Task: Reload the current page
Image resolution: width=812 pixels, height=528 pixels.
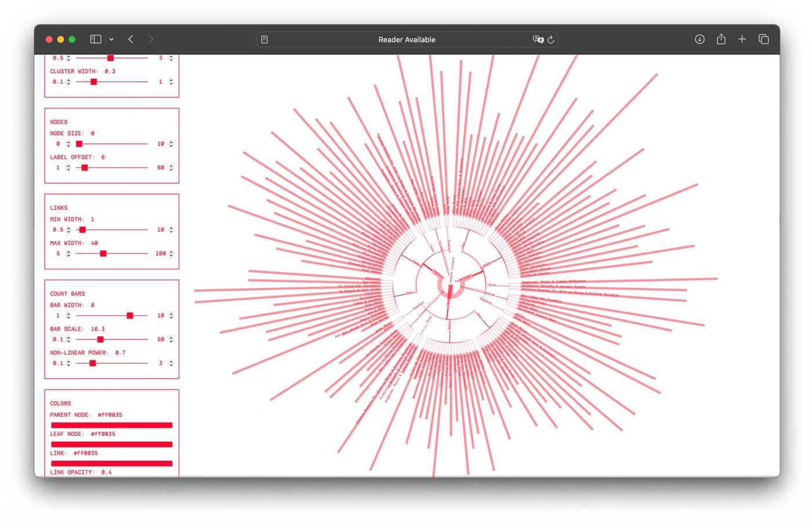Action: (x=550, y=39)
